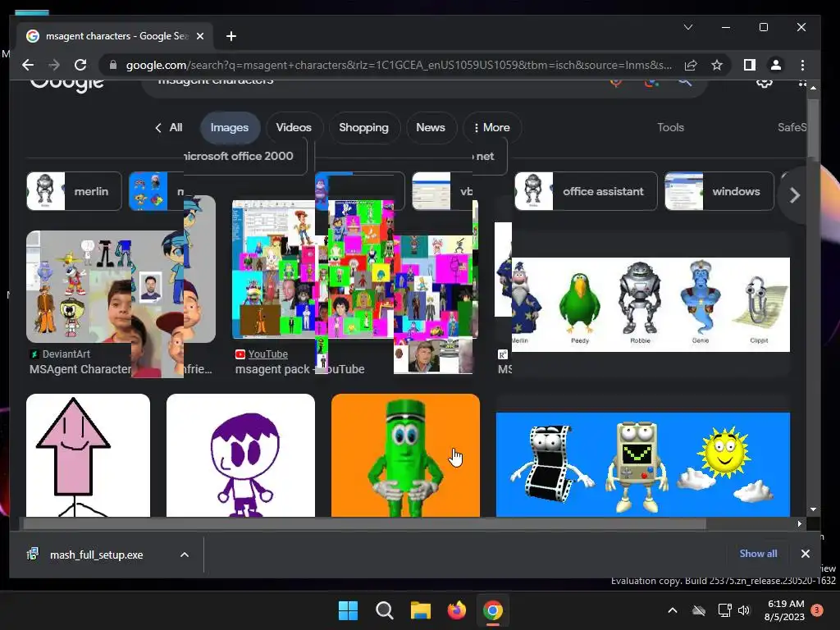Screen dimensions: 840x630
Task: Open taskbar Search
Action: click(384, 610)
